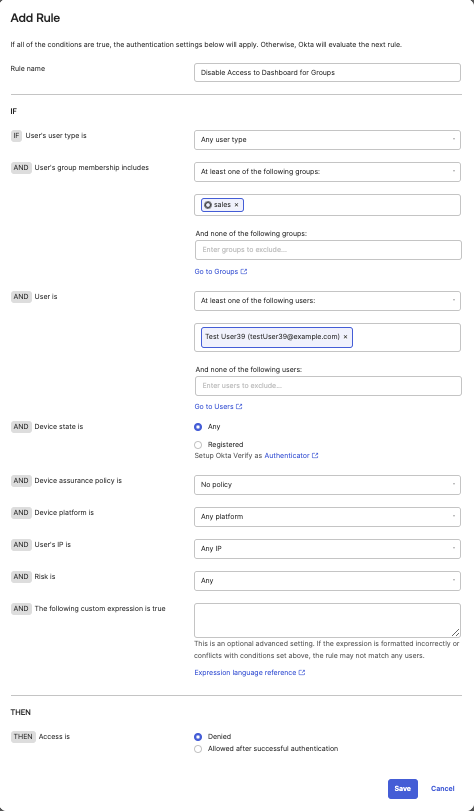Screen dimensions: 474x811
Task: Save the new rule
Action: click(x=403, y=789)
